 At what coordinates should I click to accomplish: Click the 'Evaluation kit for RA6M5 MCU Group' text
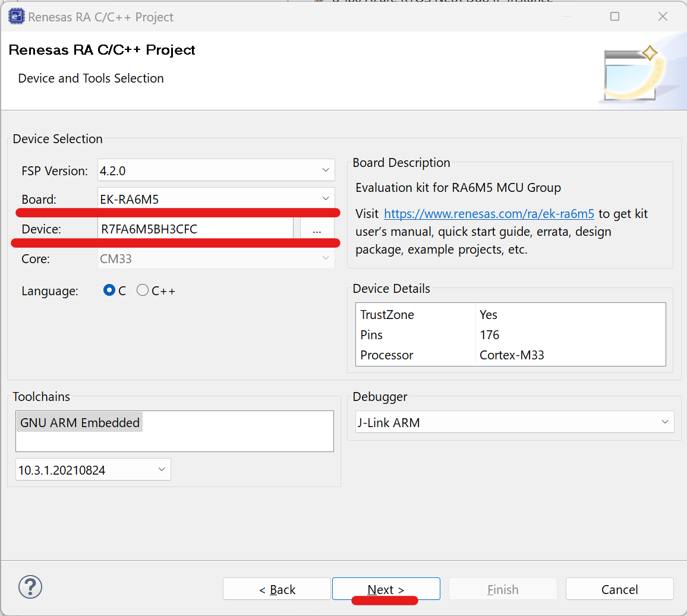[x=458, y=187]
